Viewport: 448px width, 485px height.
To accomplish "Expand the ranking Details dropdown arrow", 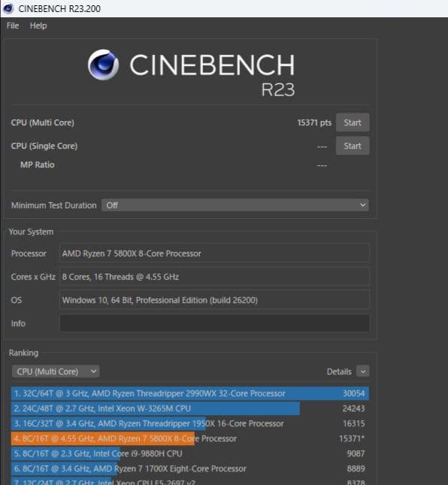I will click(x=363, y=371).
